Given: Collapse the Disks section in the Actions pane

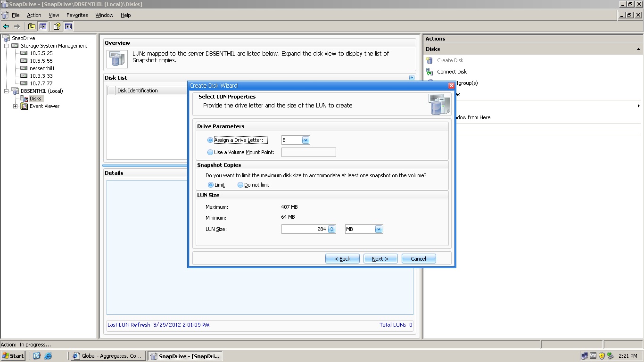Looking at the screenshot, I should coord(638,49).
